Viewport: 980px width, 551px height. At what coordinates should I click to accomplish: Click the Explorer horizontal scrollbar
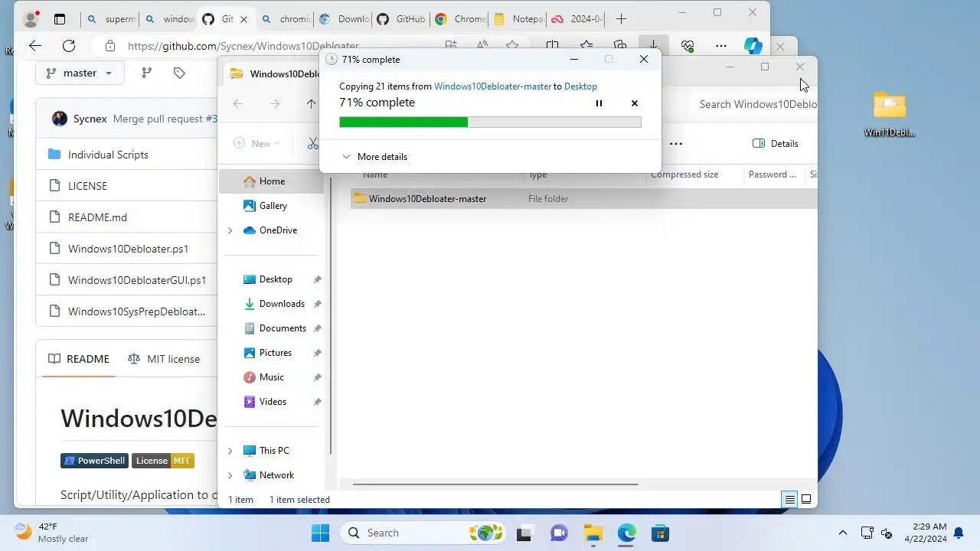(x=495, y=484)
